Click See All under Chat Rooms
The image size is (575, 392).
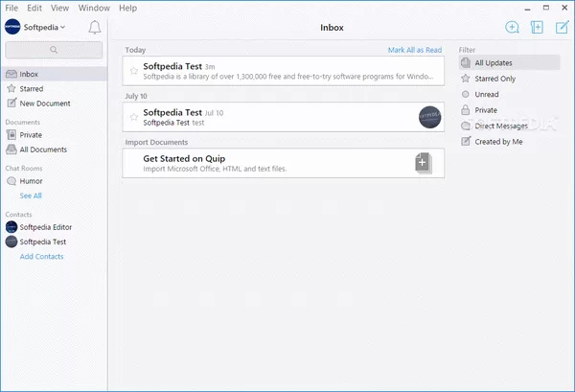pyautogui.click(x=31, y=196)
